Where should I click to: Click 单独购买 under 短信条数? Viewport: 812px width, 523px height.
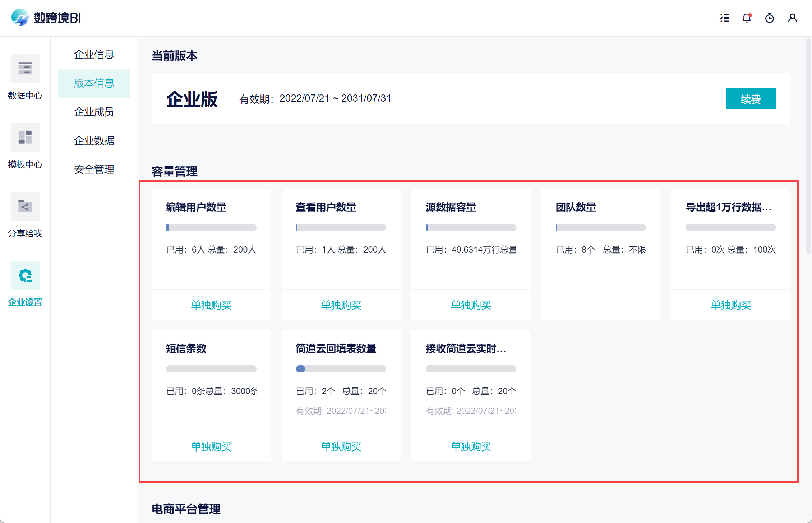click(211, 446)
